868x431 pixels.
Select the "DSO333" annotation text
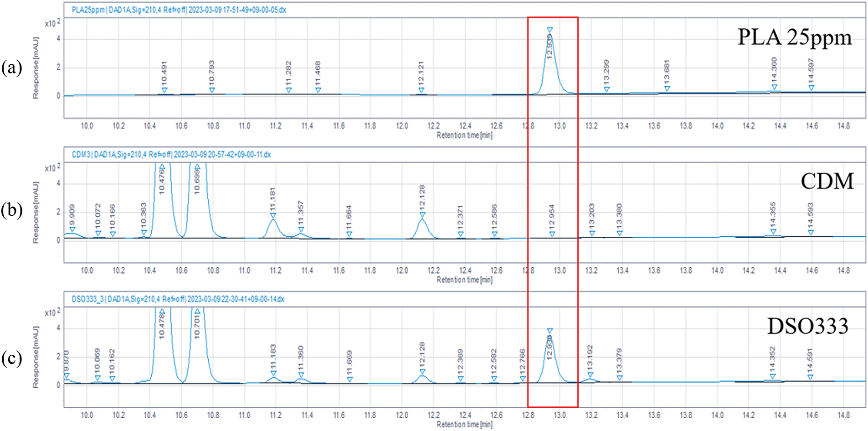(x=807, y=326)
